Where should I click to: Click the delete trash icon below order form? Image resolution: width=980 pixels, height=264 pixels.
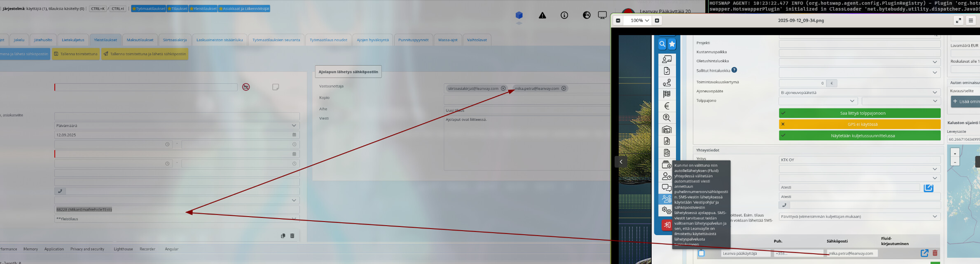[x=292, y=236]
